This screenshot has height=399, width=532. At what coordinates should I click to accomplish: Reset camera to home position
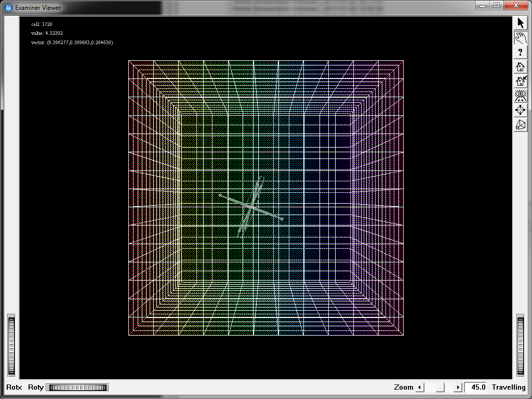pos(521,66)
